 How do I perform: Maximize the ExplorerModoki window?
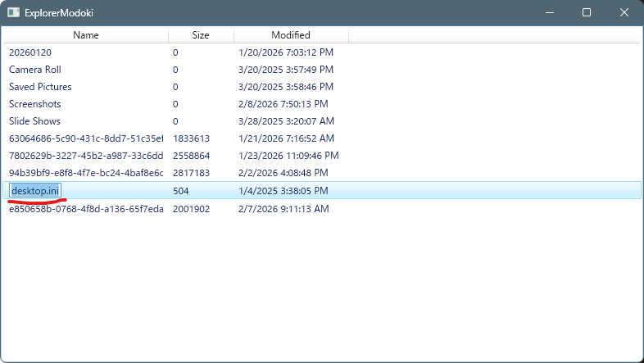[x=587, y=13]
